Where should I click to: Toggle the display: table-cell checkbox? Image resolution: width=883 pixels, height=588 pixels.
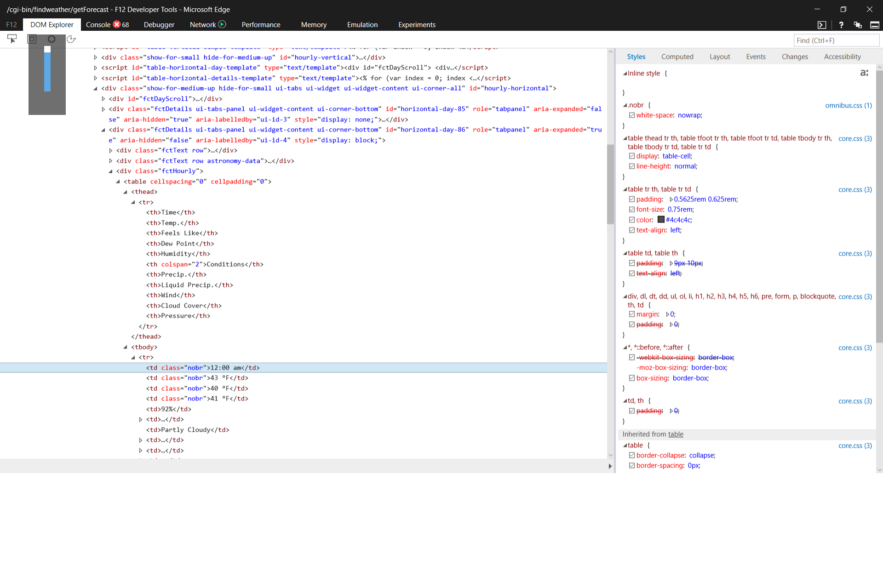(x=632, y=156)
